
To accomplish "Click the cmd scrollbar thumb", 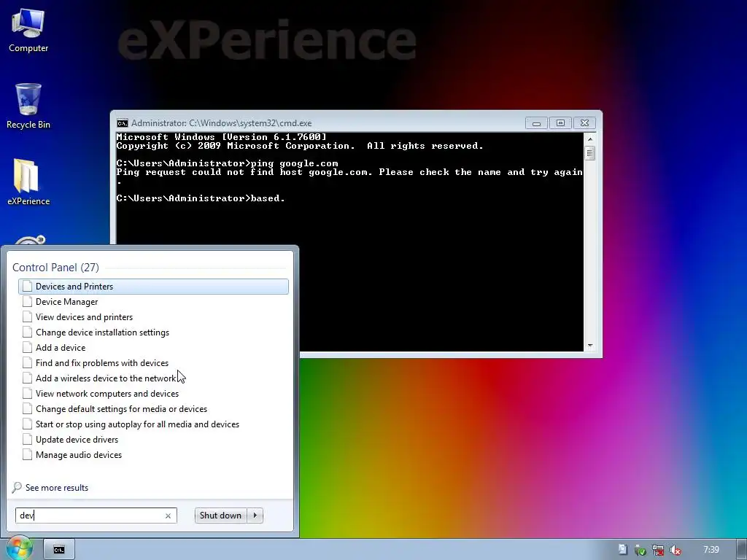I will coord(589,153).
